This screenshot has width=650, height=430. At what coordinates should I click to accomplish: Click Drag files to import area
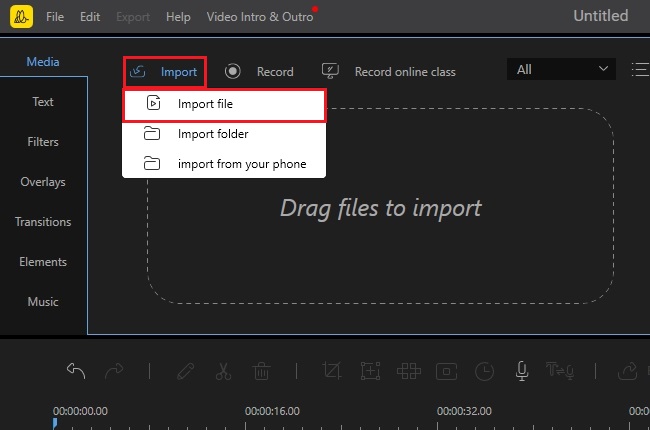tap(381, 208)
